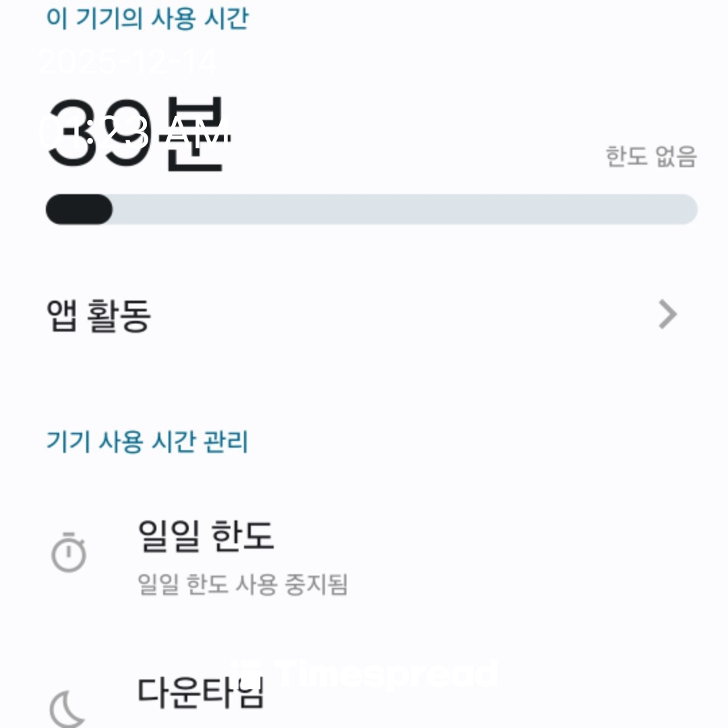Tap the crescent moon icon beside 다운타임
Viewport: 728px width, 728px height.
pyautogui.click(x=67, y=708)
